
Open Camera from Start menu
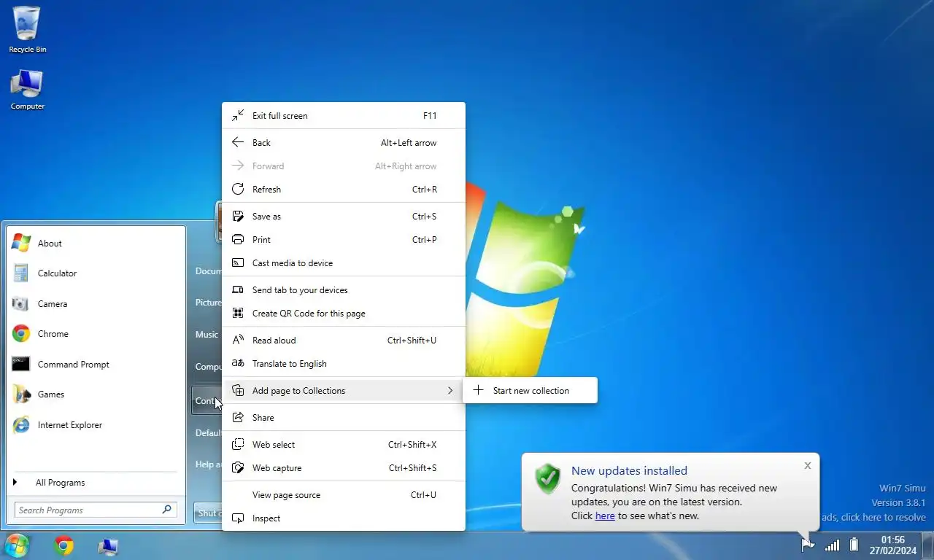(x=96, y=304)
